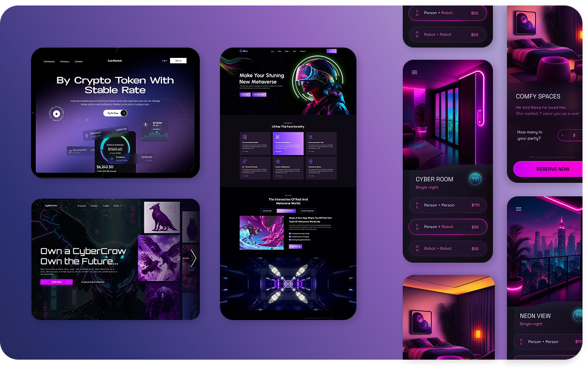Open hamburger menu above Cyber Room image
The height and width of the screenshot is (370, 588).
coord(415,72)
